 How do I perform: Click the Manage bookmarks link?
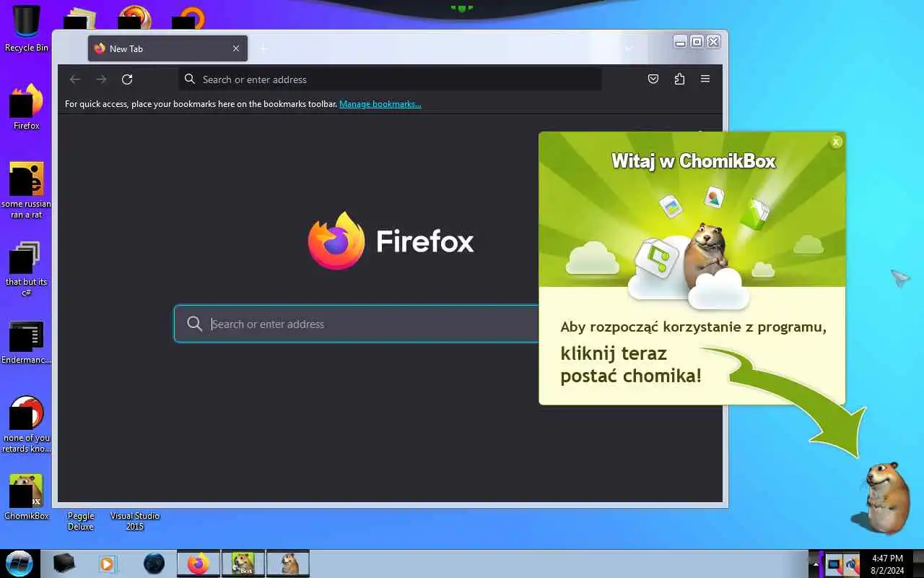tap(380, 104)
